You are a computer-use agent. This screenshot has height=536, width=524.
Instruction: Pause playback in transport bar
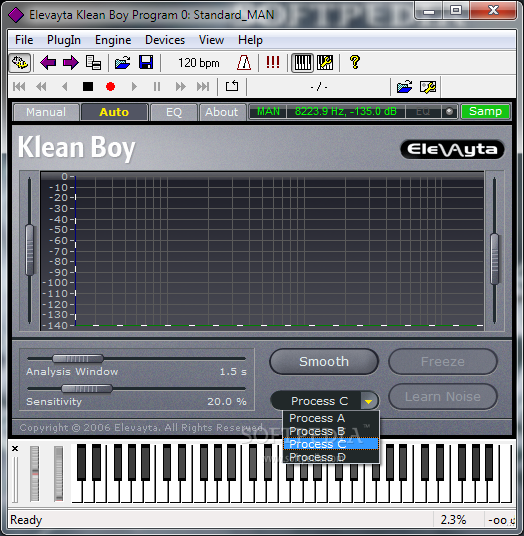(x=157, y=86)
